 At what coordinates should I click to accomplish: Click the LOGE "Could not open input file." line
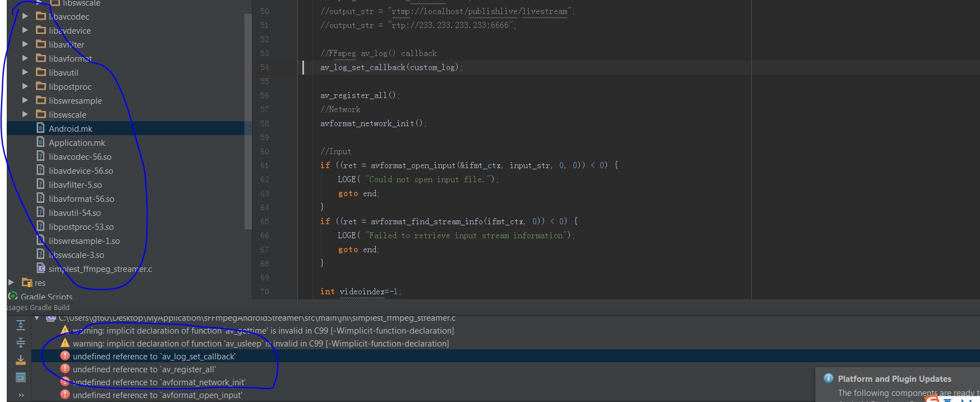click(x=418, y=179)
